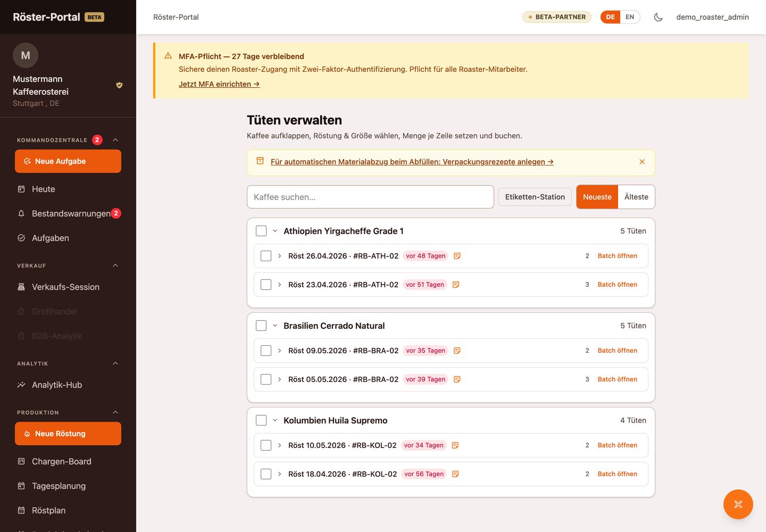The image size is (766, 532).
Task: Open Heute in the sidebar
Action: (x=68, y=189)
